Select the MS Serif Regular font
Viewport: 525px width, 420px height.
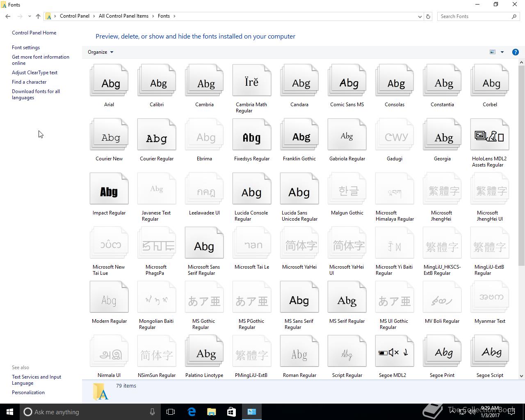(x=347, y=297)
